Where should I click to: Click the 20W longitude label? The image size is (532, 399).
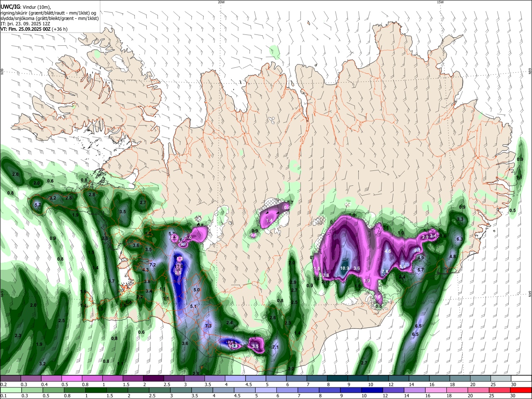221,2
